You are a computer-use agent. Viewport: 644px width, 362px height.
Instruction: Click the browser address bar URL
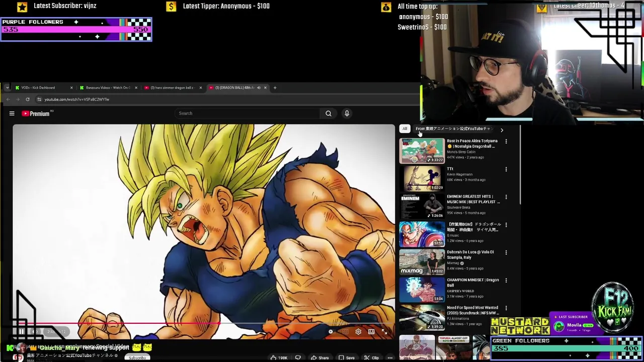pos(76,100)
